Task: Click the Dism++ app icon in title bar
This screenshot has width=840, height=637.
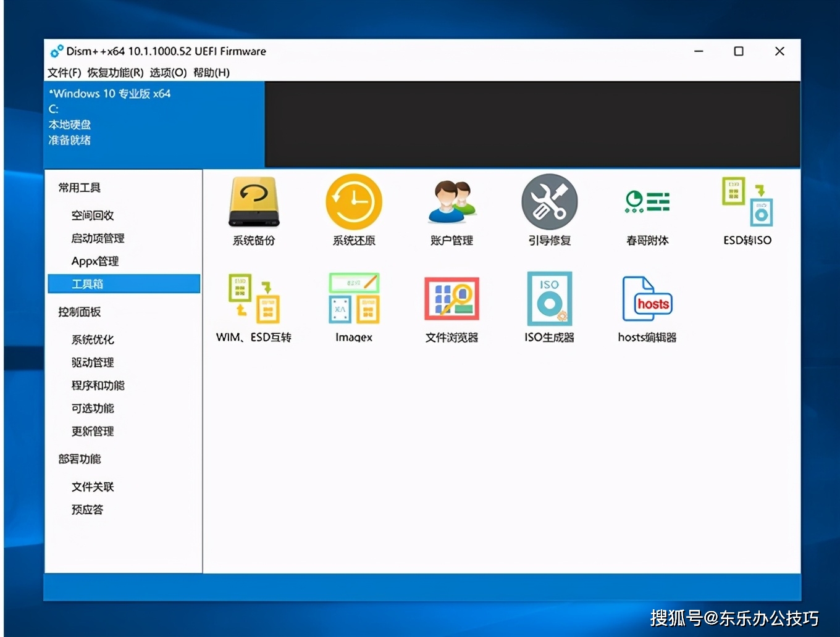Action: click(57, 51)
